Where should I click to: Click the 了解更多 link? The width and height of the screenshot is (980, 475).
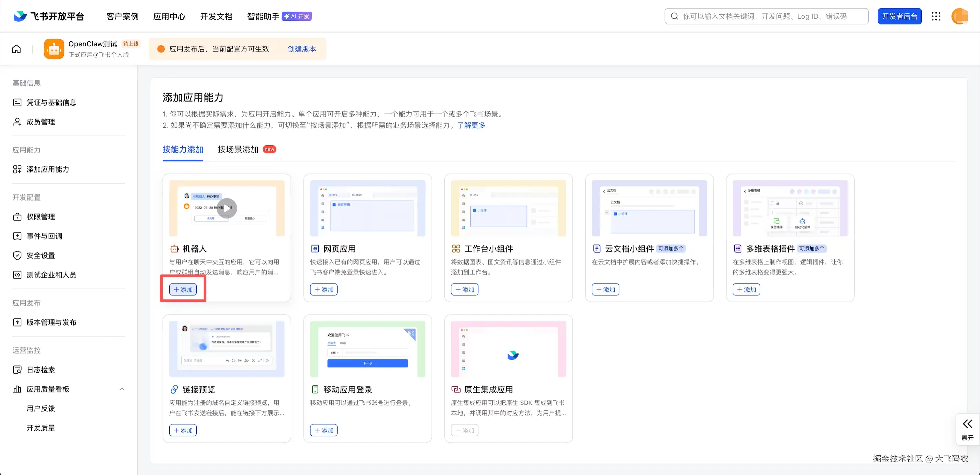[x=471, y=125]
